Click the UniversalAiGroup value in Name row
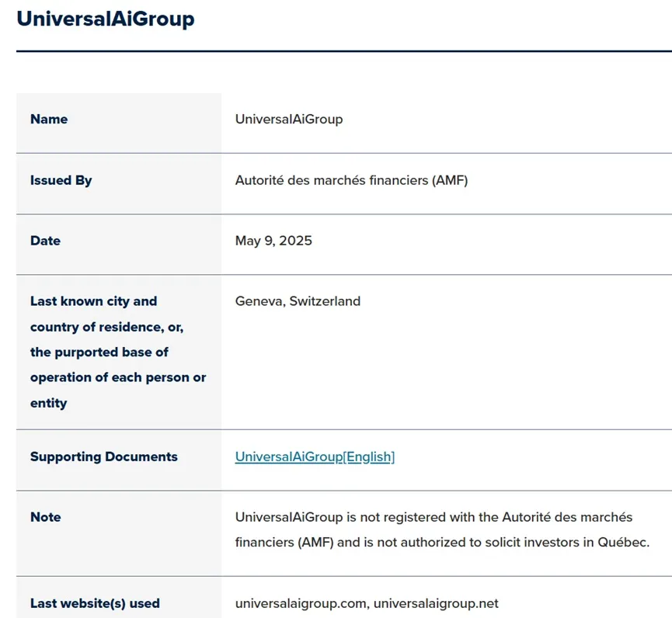The width and height of the screenshot is (672, 618). point(289,119)
